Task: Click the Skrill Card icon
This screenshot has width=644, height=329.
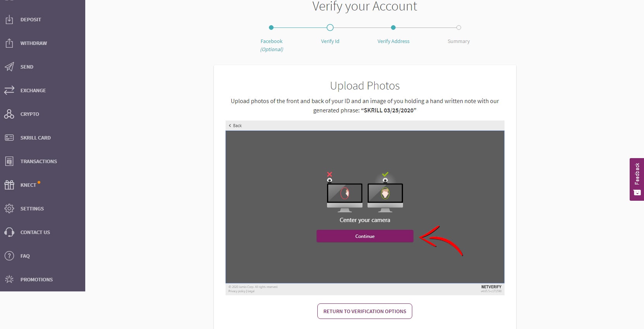Action: pyautogui.click(x=9, y=138)
